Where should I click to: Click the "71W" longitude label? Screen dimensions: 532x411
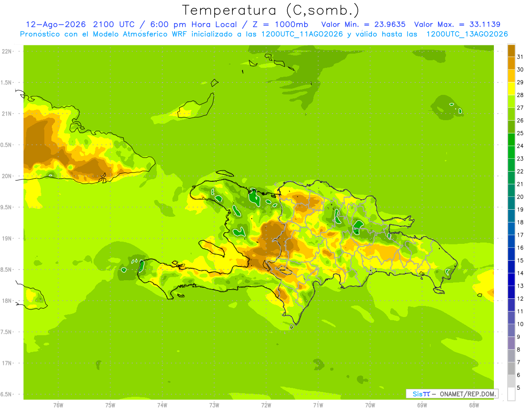(318, 405)
